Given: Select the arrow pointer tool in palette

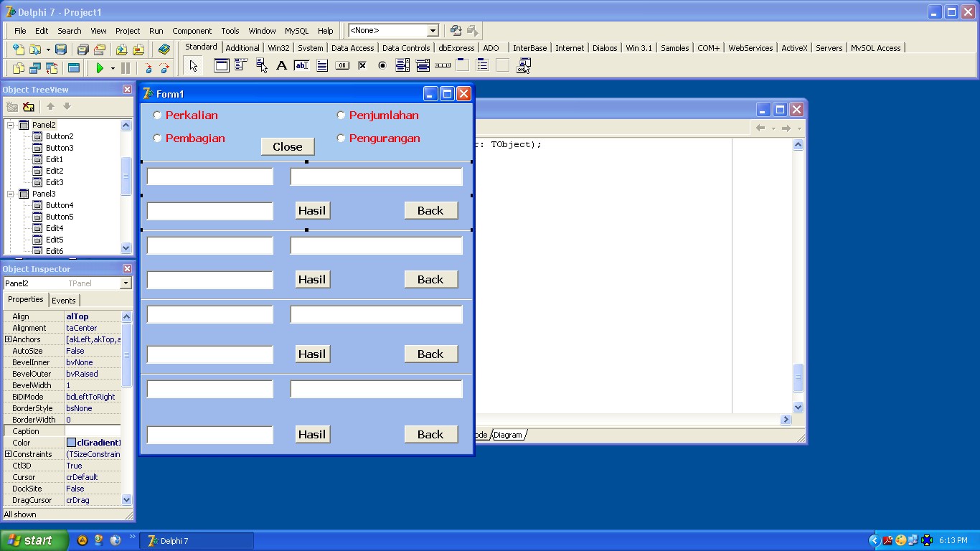Looking at the screenshot, I should point(193,66).
